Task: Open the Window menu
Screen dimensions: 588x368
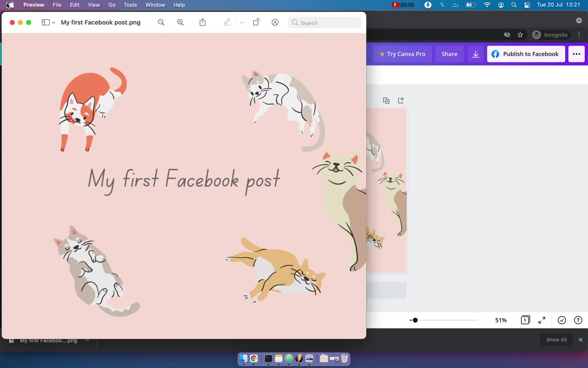Action: tap(155, 5)
